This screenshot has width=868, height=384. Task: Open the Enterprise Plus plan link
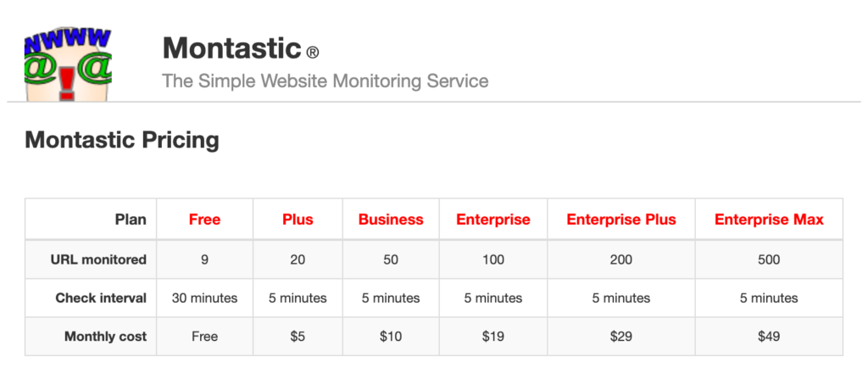click(621, 220)
